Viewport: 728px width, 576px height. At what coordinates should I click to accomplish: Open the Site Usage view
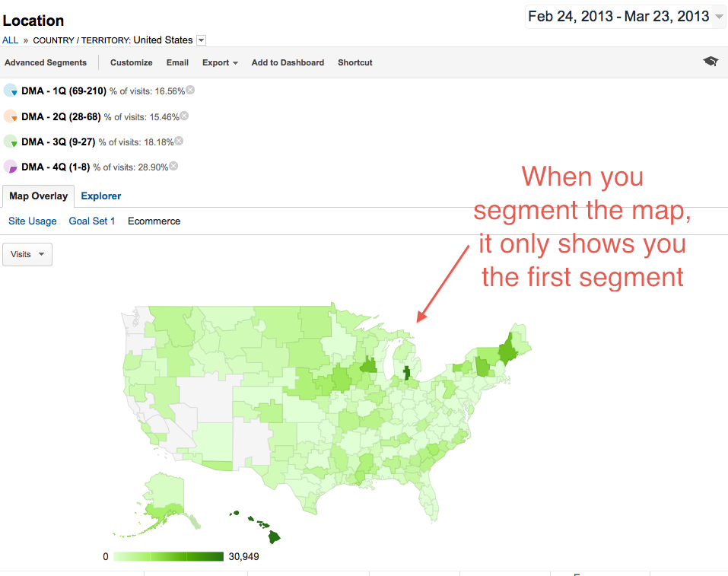[x=33, y=221]
